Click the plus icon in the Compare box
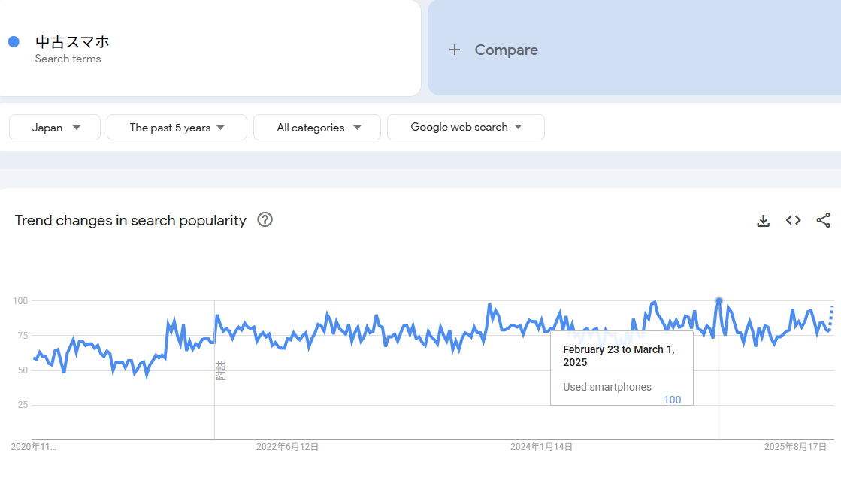Screen dimensions: 841x504 click(x=454, y=50)
